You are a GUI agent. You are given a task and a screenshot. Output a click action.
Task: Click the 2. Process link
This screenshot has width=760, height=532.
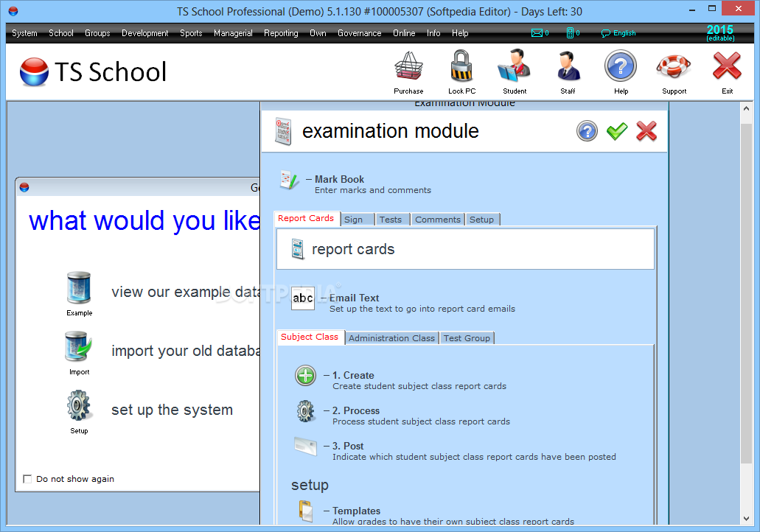pos(356,411)
